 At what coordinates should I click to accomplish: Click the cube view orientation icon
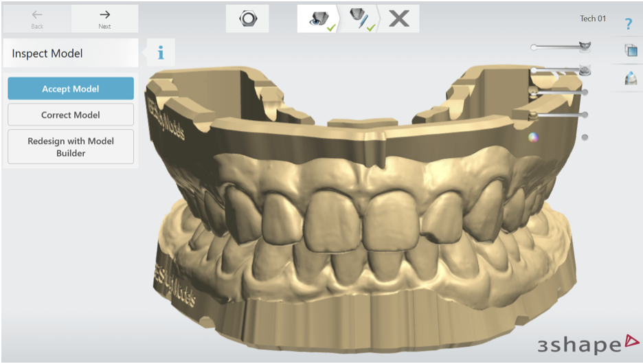point(630,50)
